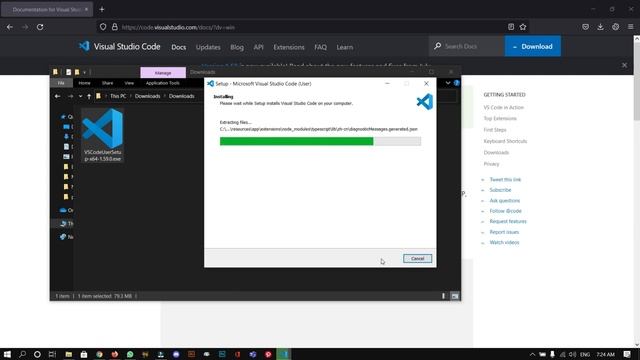This screenshot has width=640, height=360.
Task: Open the Blog link in site navigation
Action: 237,47
